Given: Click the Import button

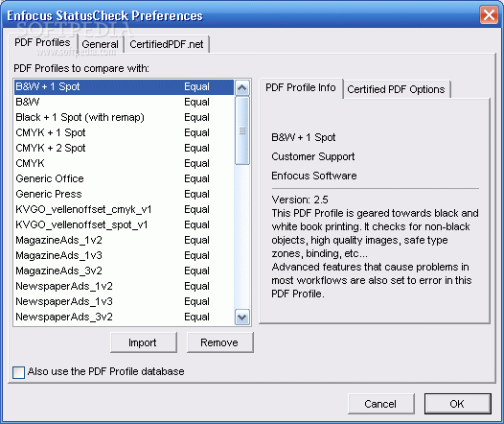Looking at the screenshot, I should tap(144, 342).
